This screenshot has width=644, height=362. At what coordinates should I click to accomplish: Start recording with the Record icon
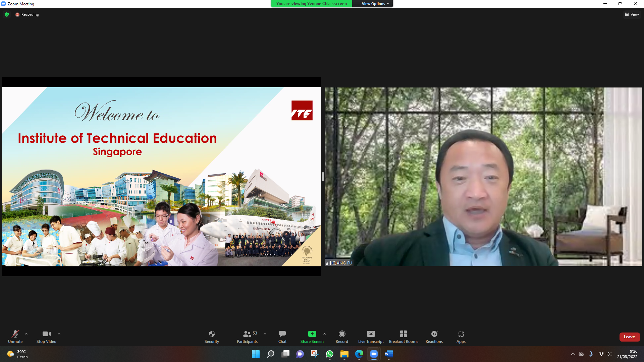(x=342, y=334)
